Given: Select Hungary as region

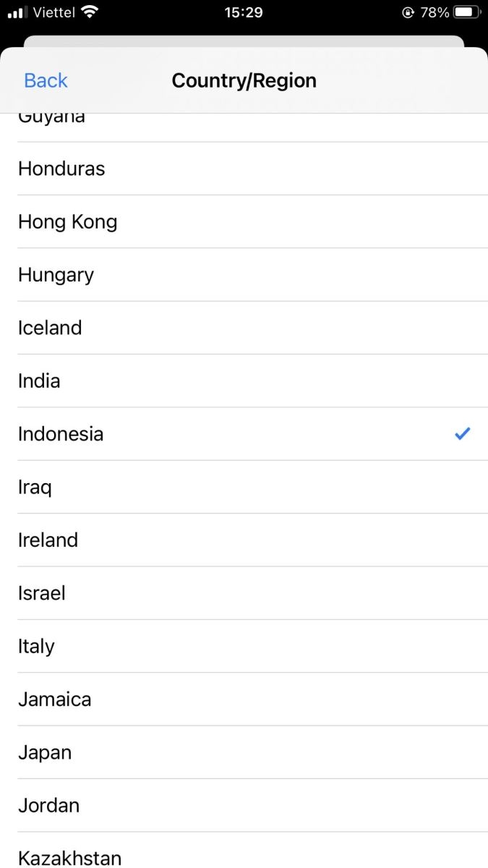Looking at the screenshot, I should 244,275.
